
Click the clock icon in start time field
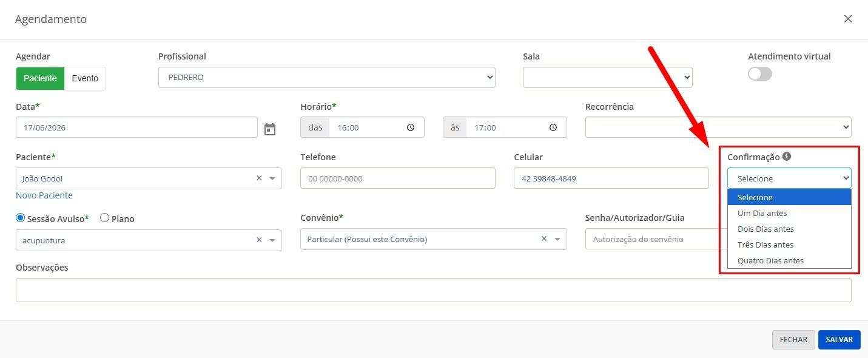coord(411,127)
